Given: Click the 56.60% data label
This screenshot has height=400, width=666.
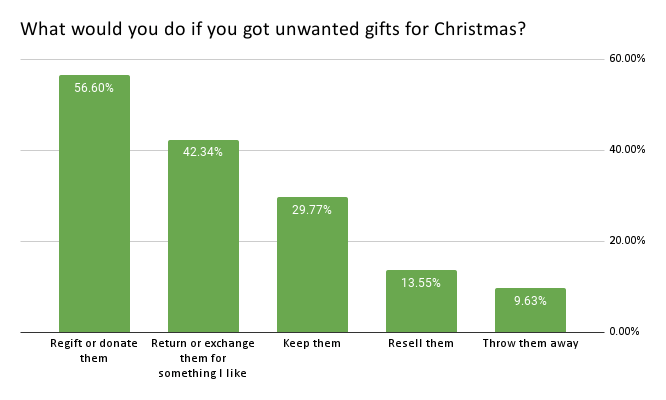Looking at the screenshot, I should (x=94, y=88).
